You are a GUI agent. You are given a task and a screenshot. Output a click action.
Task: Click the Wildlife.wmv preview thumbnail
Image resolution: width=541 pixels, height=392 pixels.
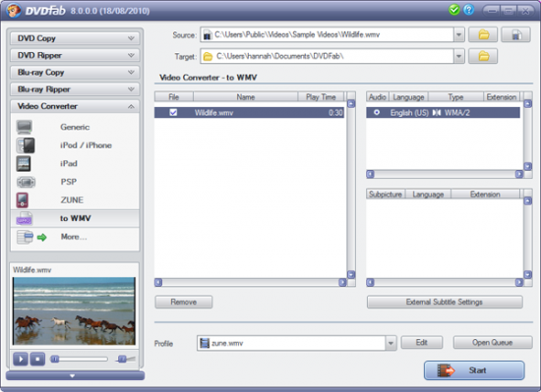point(74,311)
